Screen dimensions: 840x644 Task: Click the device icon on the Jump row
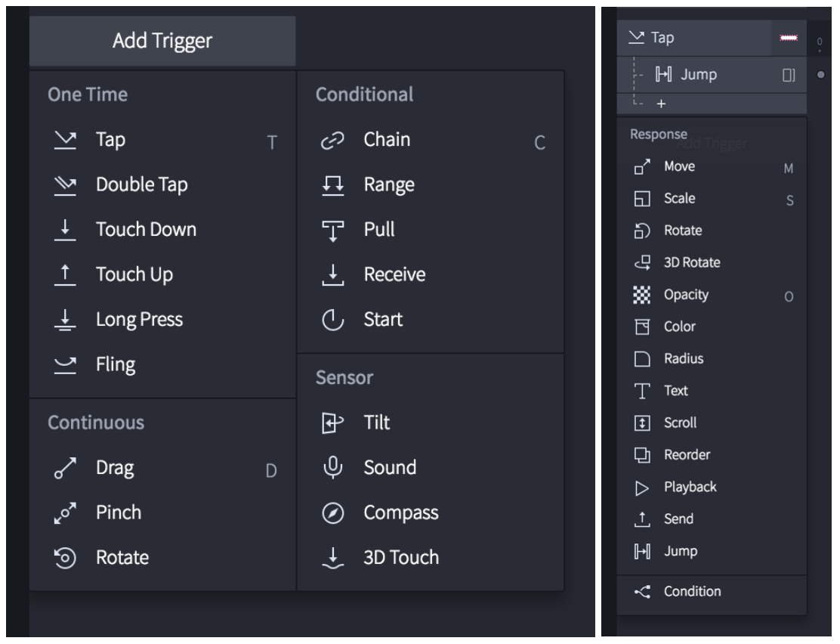tap(789, 75)
